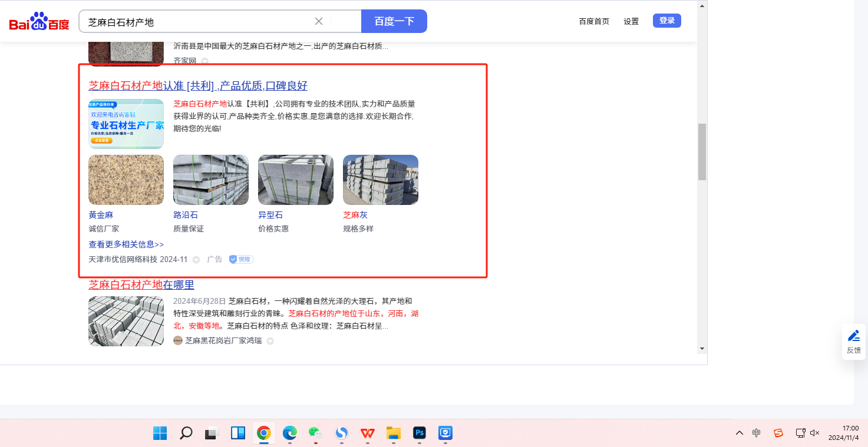Open the 黄金麻 text link

point(101,215)
